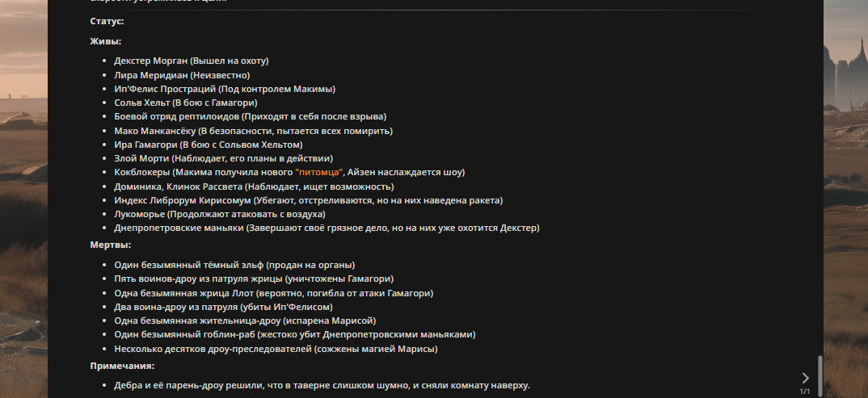Click the chat scrollbar thumb
The height and width of the screenshot is (398, 868).
click(x=819, y=375)
